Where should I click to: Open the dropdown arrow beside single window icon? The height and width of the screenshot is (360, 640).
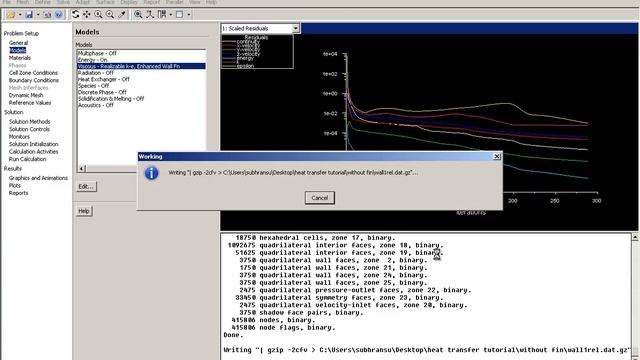[189, 15]
